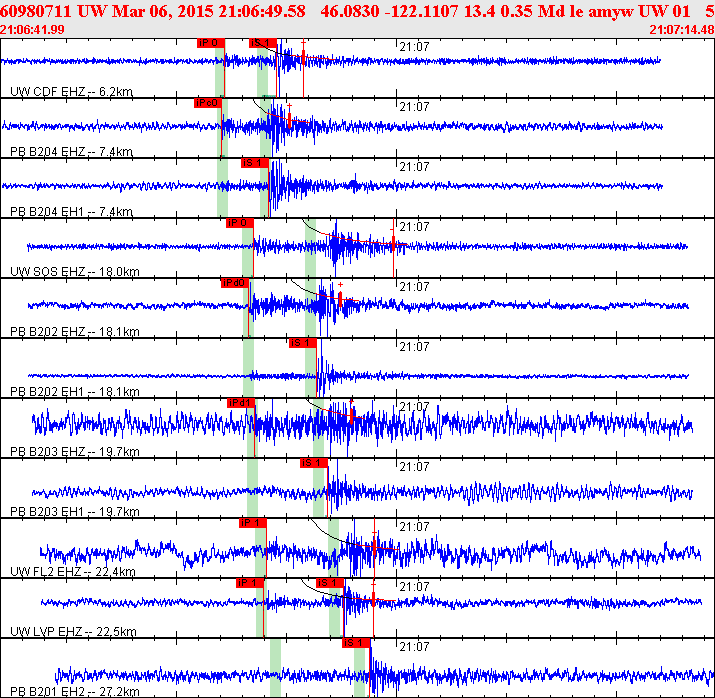Click the station label 'PB B201 EH2 -- 27.2km'
The image size is (715, 698).
75,692
